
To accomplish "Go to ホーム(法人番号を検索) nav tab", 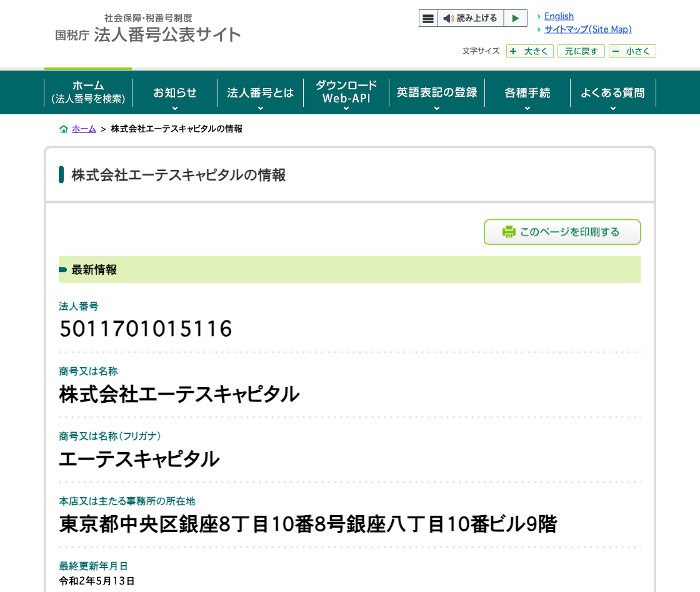I will pyautogui.click(x=88, y=92).
